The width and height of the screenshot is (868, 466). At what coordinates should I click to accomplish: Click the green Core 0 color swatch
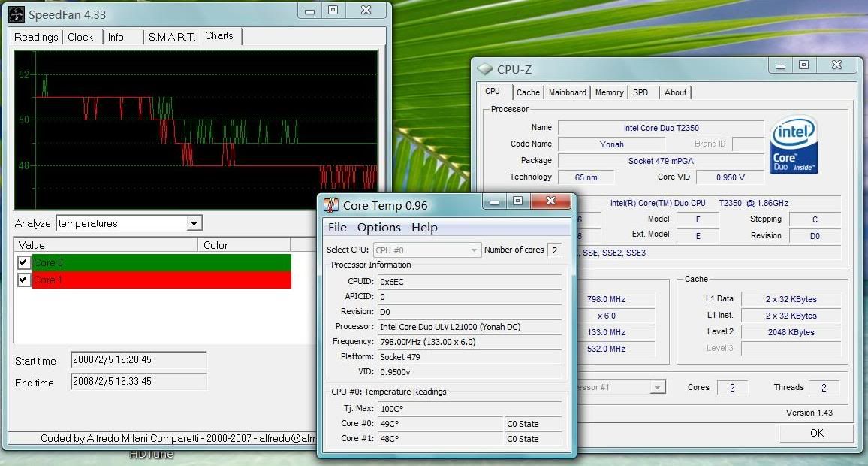coord(161,262)
